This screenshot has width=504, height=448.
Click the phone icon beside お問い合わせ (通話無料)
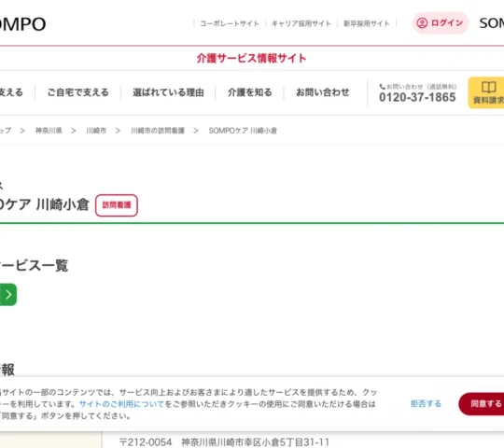pos(382,87)
